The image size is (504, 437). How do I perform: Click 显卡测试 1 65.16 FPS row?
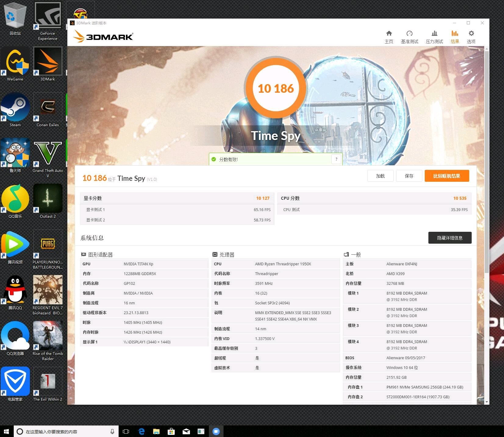[x=177, y=210]
